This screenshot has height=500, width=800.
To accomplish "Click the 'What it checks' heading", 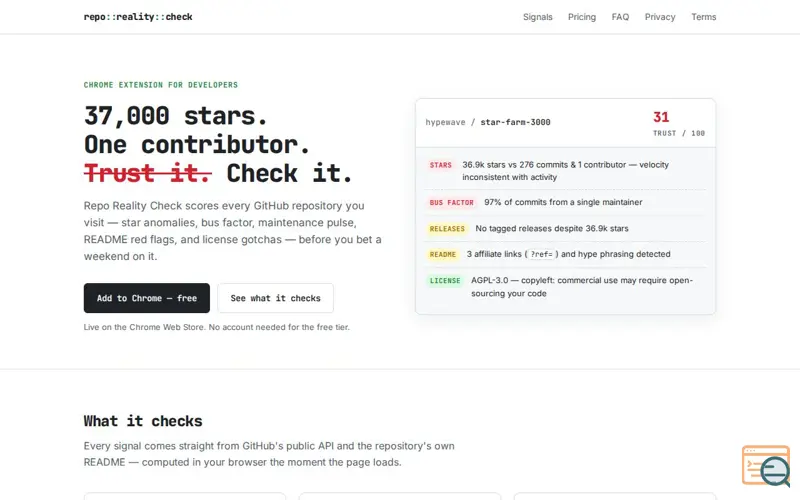I will click(x=143, y=421).
